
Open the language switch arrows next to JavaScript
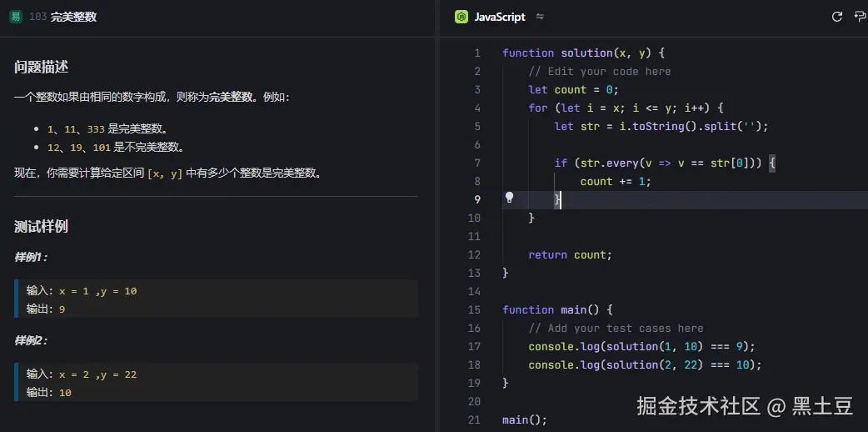(540, 18)
